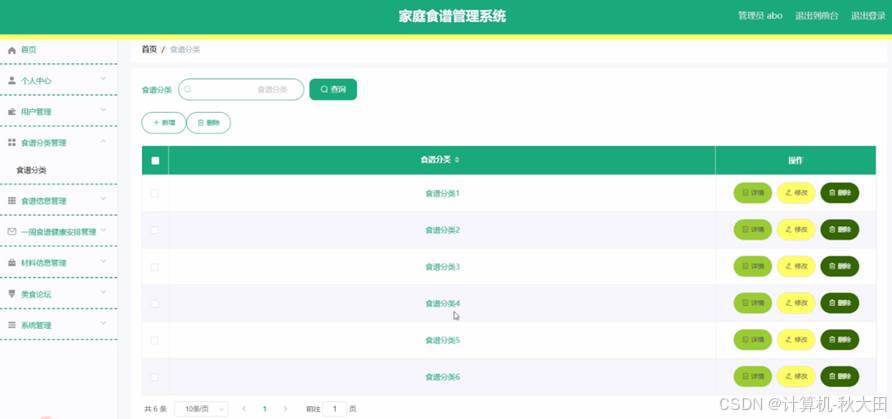
Task: Open 详情 for 食谱分类6
Action: click(x=753, y=376)
